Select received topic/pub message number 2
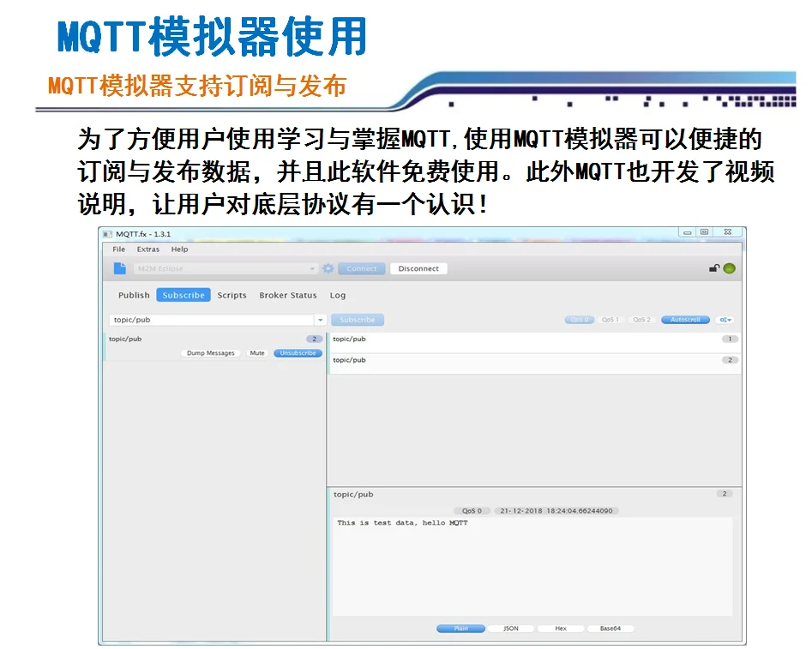This screenshot has height=649, width=812. click(x=534, y=364)
